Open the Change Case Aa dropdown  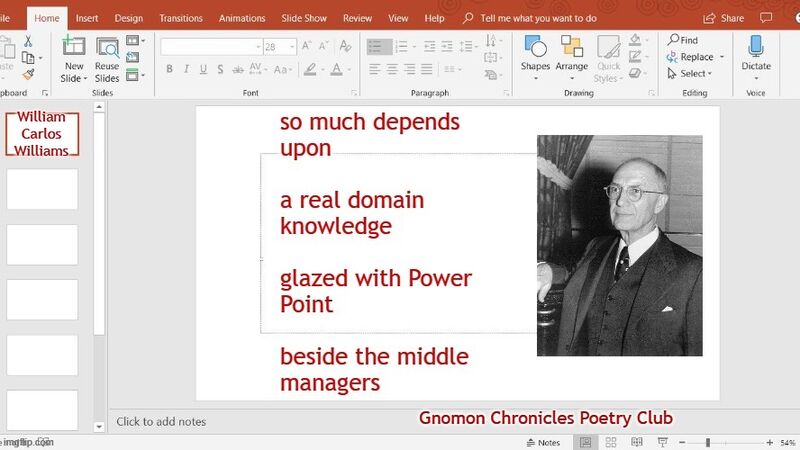point(283,69)
